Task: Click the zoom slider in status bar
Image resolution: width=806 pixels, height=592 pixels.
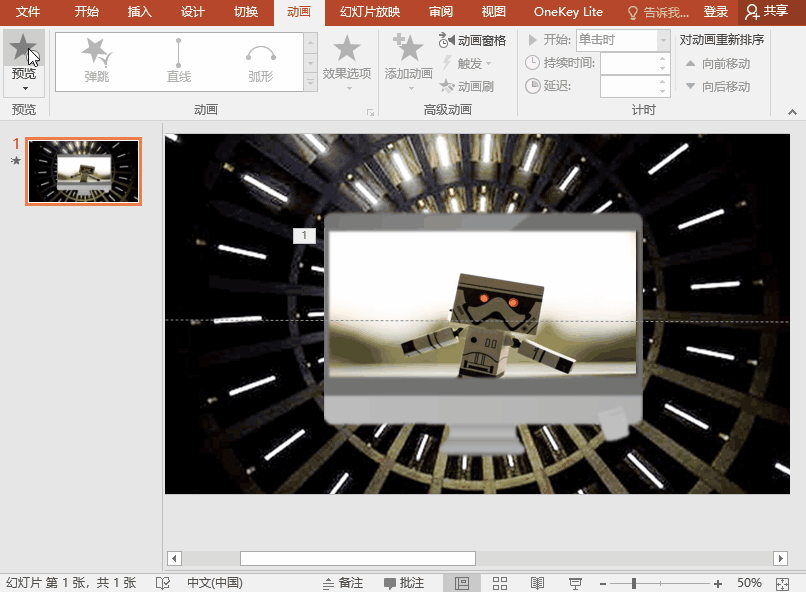Action: coord(633,583)
